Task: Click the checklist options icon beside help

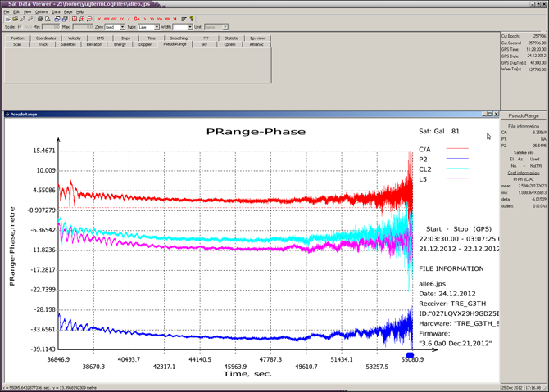Action: click(x=184, y=19)
